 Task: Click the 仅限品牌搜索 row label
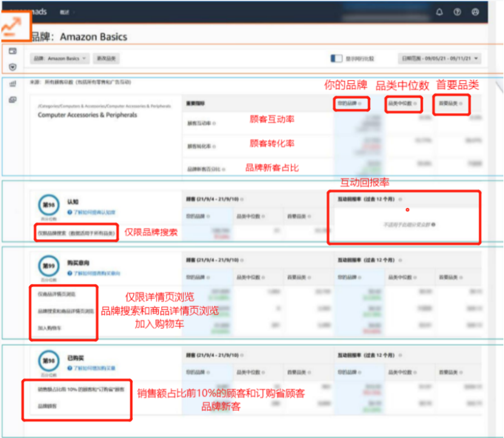(x=76, y=233)
